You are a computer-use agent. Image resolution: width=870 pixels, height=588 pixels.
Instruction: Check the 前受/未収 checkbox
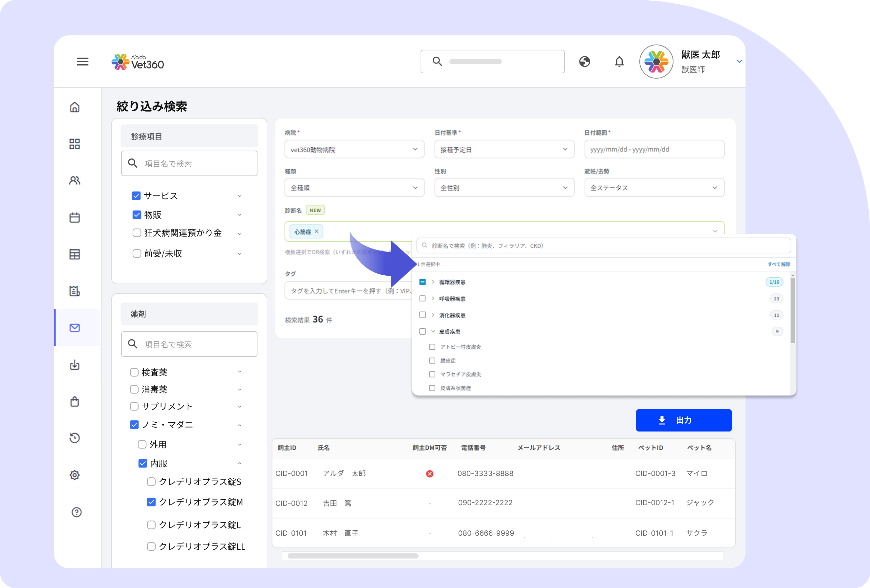[x=137, y=254]
